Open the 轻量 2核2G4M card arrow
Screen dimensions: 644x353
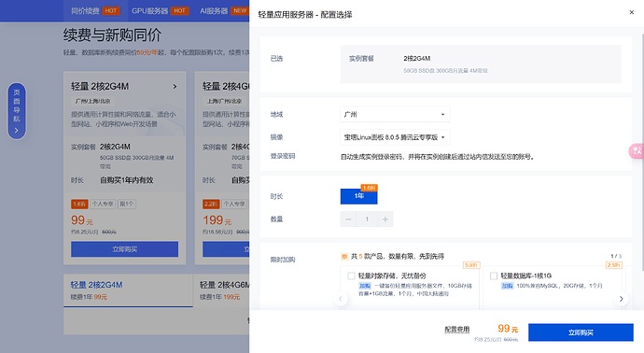[x=175, y=86]
